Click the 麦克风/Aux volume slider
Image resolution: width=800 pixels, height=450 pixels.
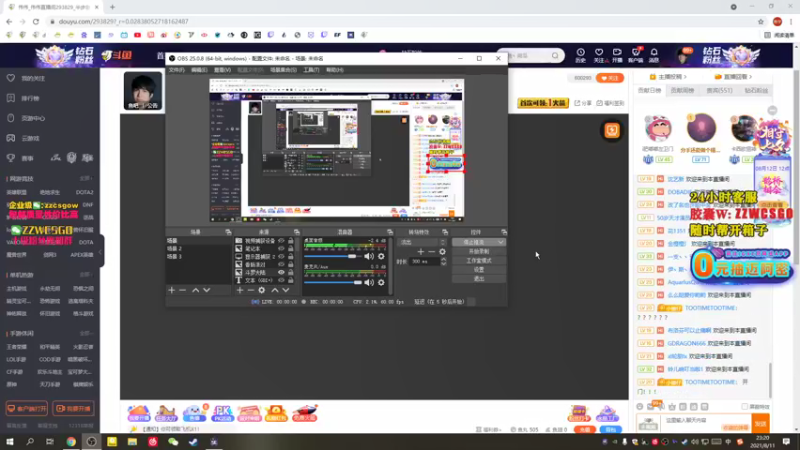[x=333, y=282]
